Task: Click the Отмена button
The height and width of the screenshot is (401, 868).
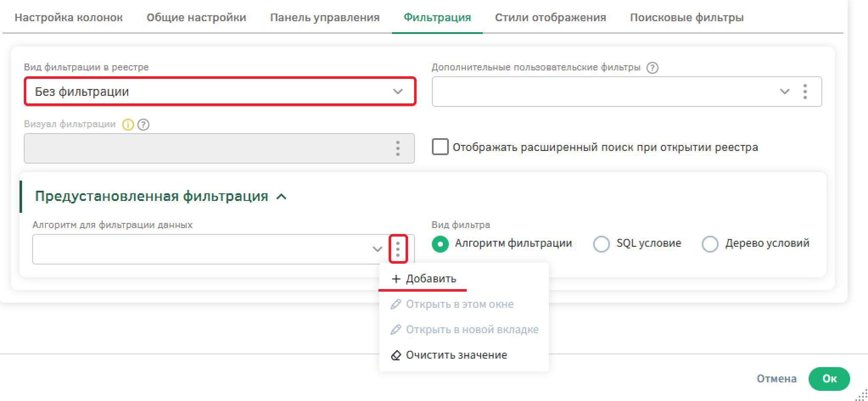Action: coord(776,379)
